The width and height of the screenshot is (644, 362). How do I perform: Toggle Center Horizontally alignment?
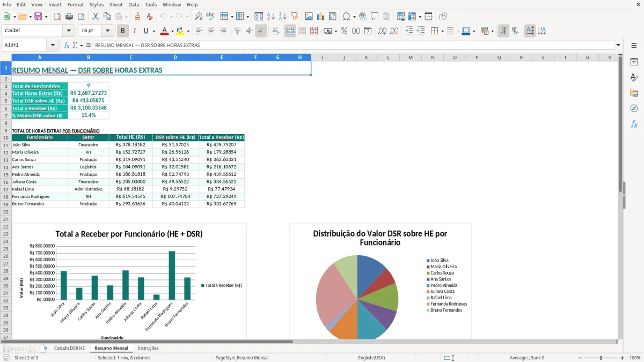(x=211, y=31)
